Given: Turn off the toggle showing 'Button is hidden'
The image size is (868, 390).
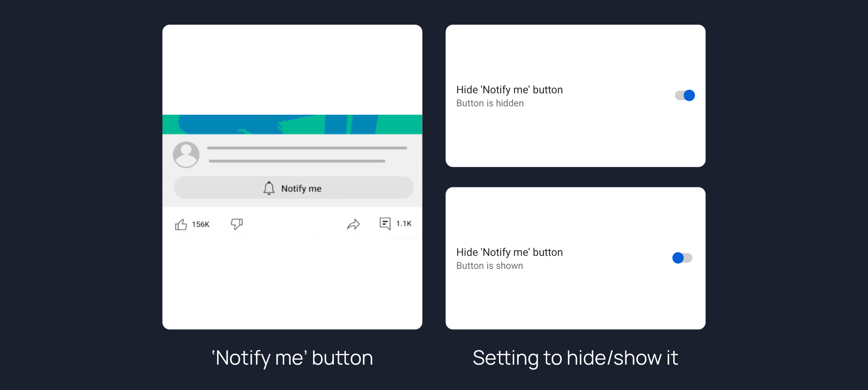Looking at the screenshot, I should pyautogui.click(x=685, y=95).
